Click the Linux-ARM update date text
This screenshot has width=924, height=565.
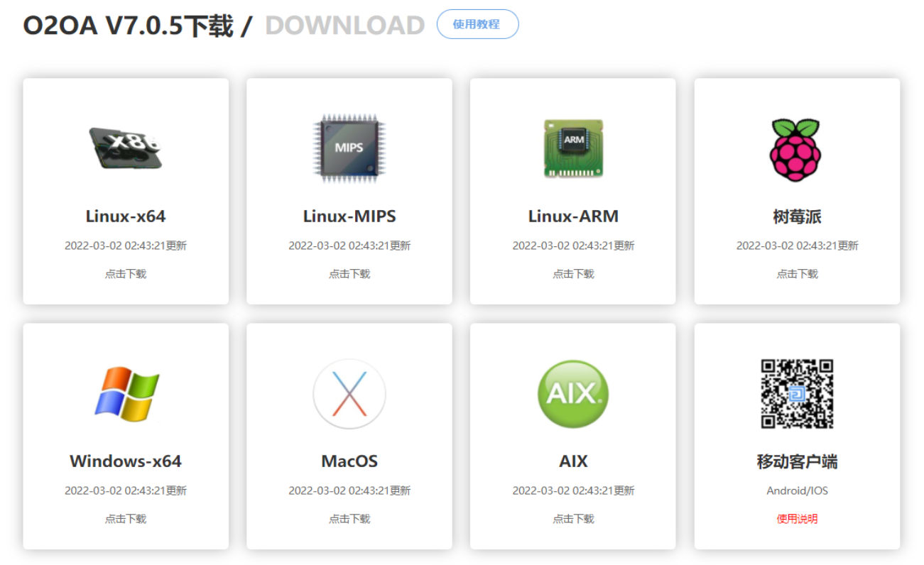click(x=573, y=246)
